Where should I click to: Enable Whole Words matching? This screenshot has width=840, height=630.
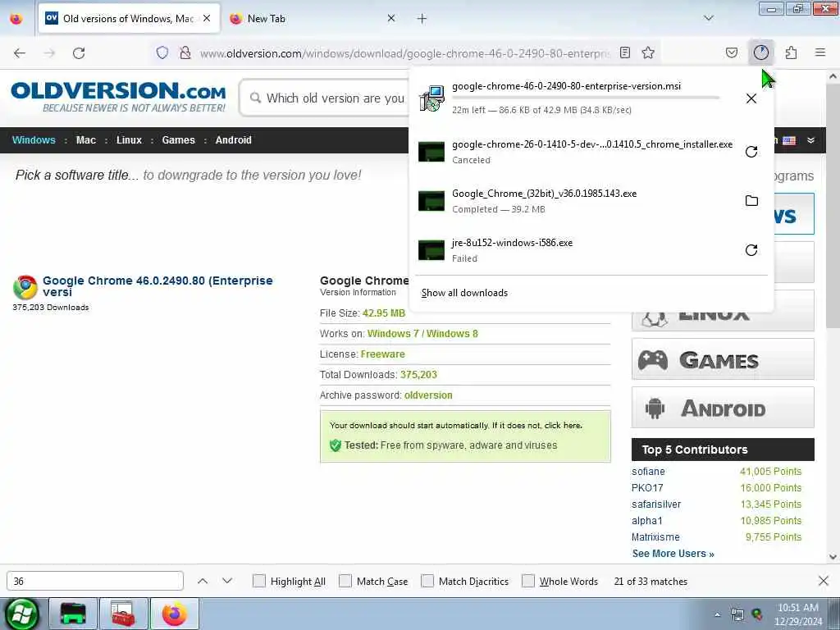pyautogui.click(x=528, y=581)
